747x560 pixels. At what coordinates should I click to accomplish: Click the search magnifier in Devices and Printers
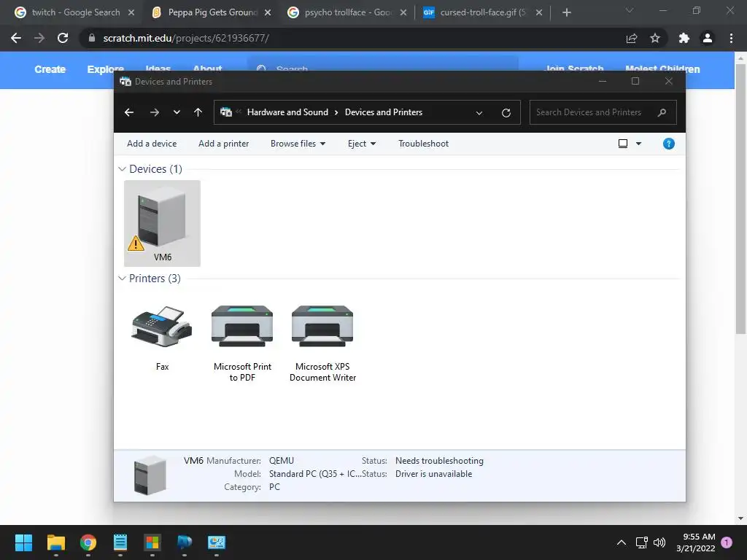662,112
